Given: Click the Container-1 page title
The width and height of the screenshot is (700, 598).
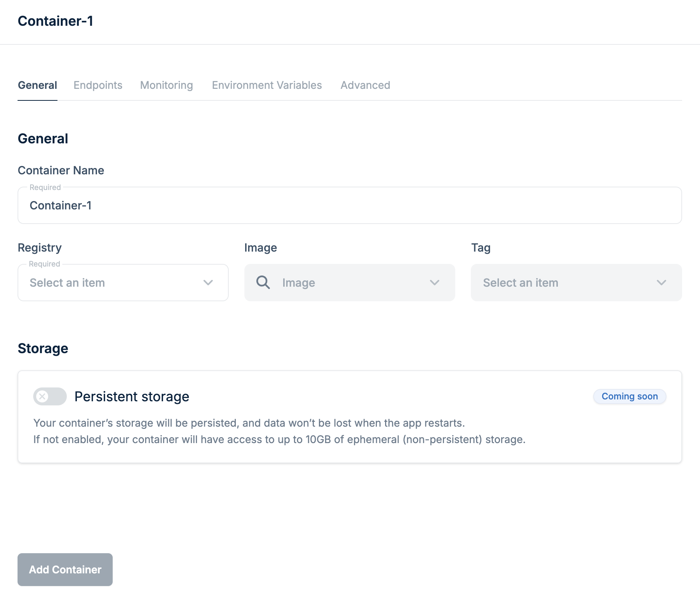Looking at the screenshot, I should point(56,21).
